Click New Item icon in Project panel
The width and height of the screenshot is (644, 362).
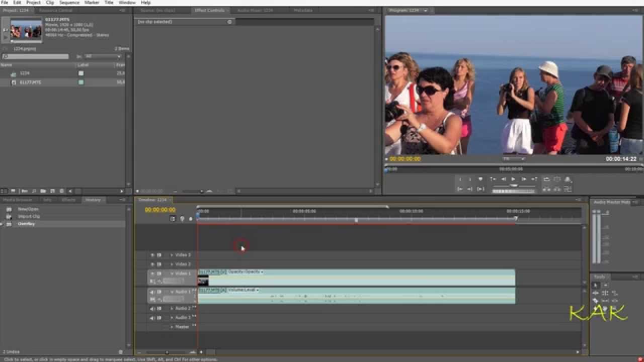pyautogui.click(x=52, y=191)
